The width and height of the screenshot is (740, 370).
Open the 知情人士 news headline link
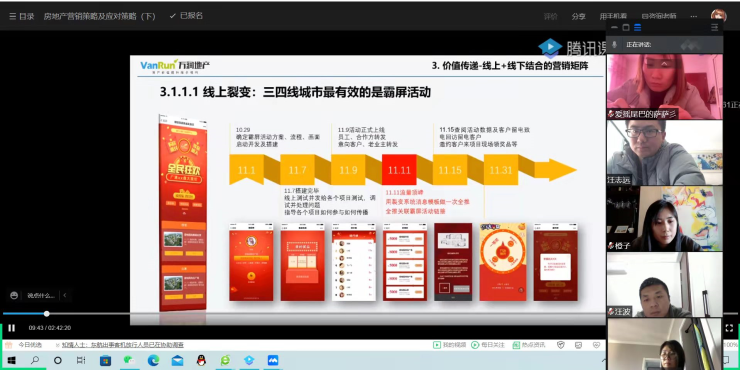tap(122, 345)
